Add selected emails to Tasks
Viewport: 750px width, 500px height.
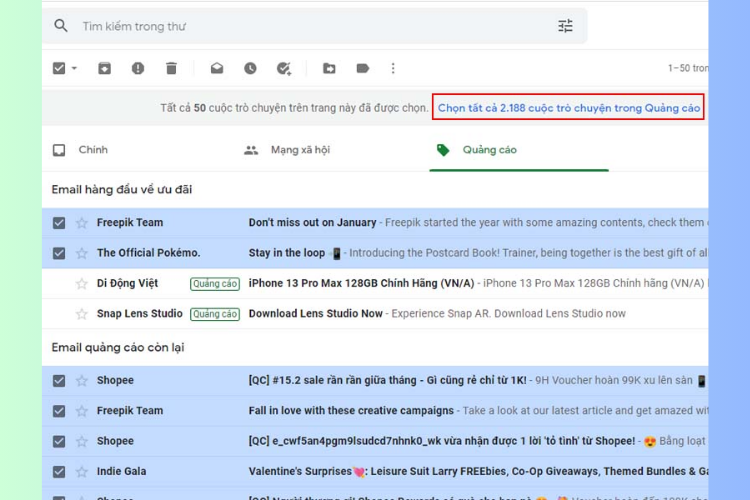pos(284,68)
